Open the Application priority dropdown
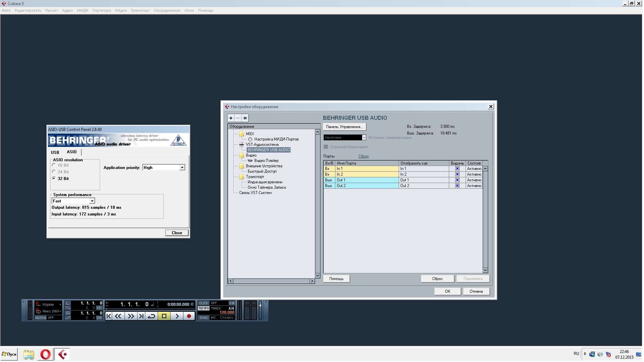Image resolution: width=644 pixels, height=362 pixels. [182, 168]
